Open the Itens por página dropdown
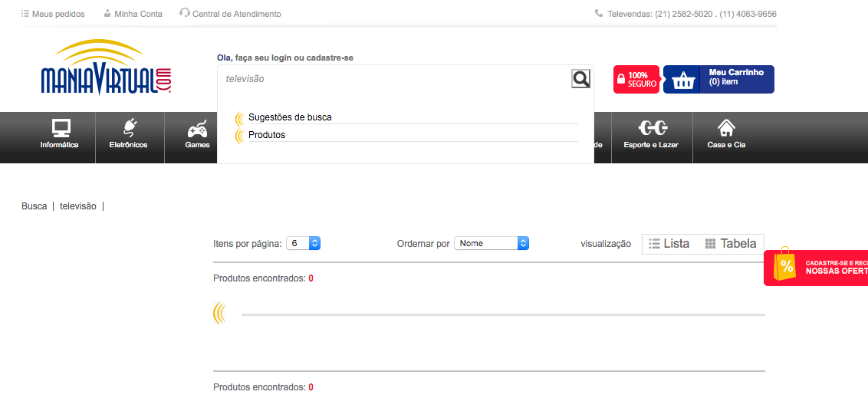Viewport: 868px width, 398px height. [304, 243]
